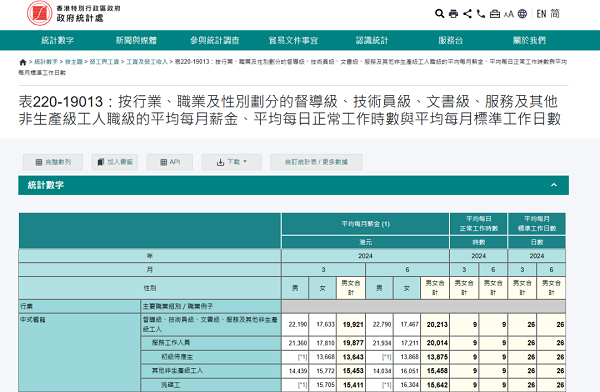
Task: Click the briefcase icon in header
Action: coord(495,14)
